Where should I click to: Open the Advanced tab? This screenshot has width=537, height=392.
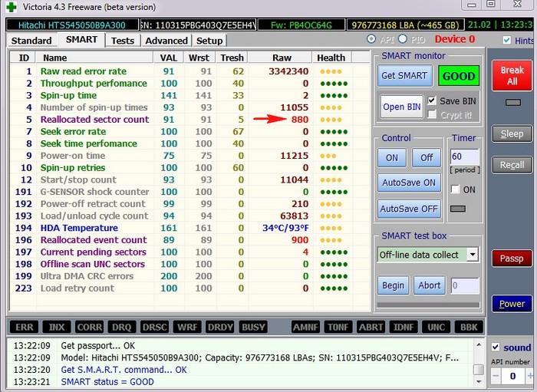pos(166,41)
